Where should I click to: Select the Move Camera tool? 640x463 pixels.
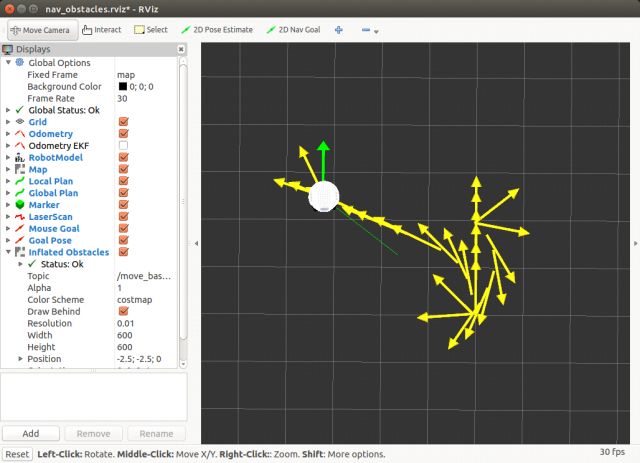click(x=39, y=30)
